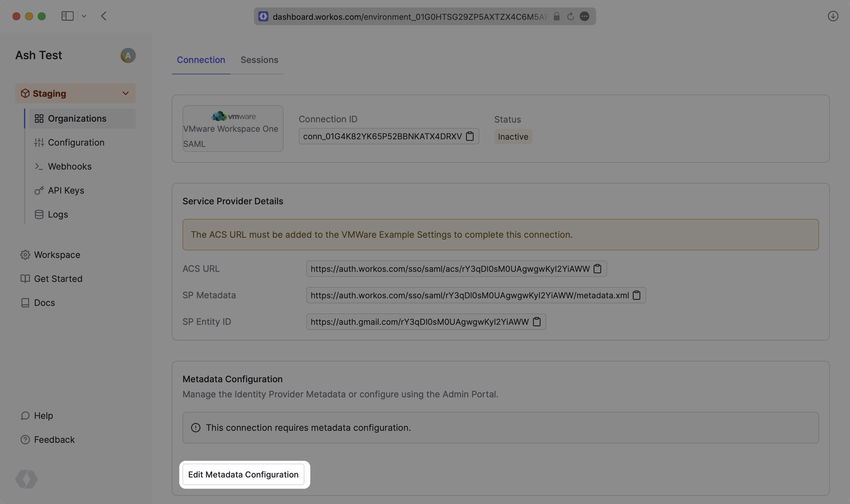Open the API Keys section
The height and width of the screenshot is (504, 850).
(66, 191)
